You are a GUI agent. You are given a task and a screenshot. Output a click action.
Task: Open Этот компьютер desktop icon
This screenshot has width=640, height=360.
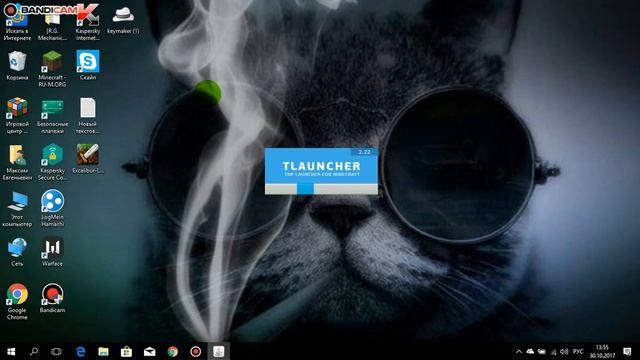pos(17,209)
